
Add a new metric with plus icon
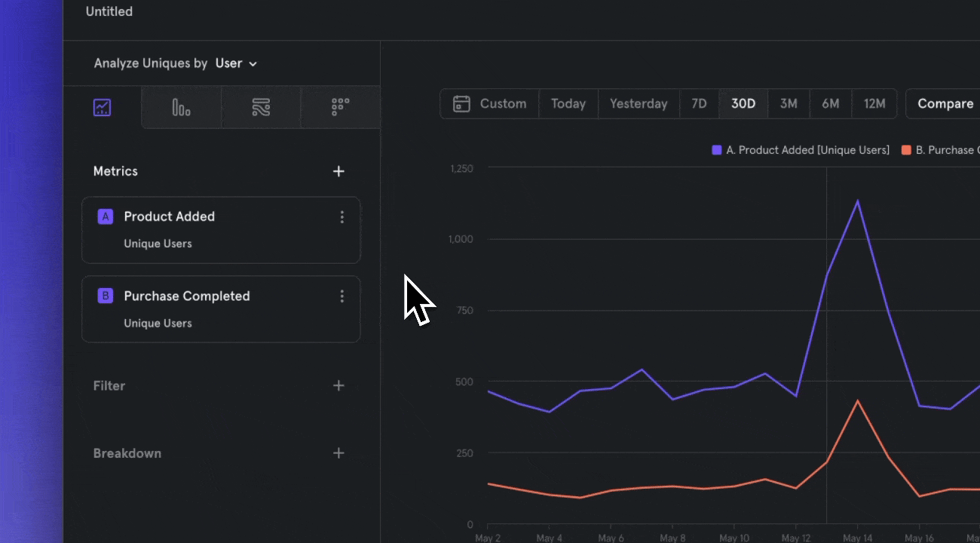[x=338, y=171]
